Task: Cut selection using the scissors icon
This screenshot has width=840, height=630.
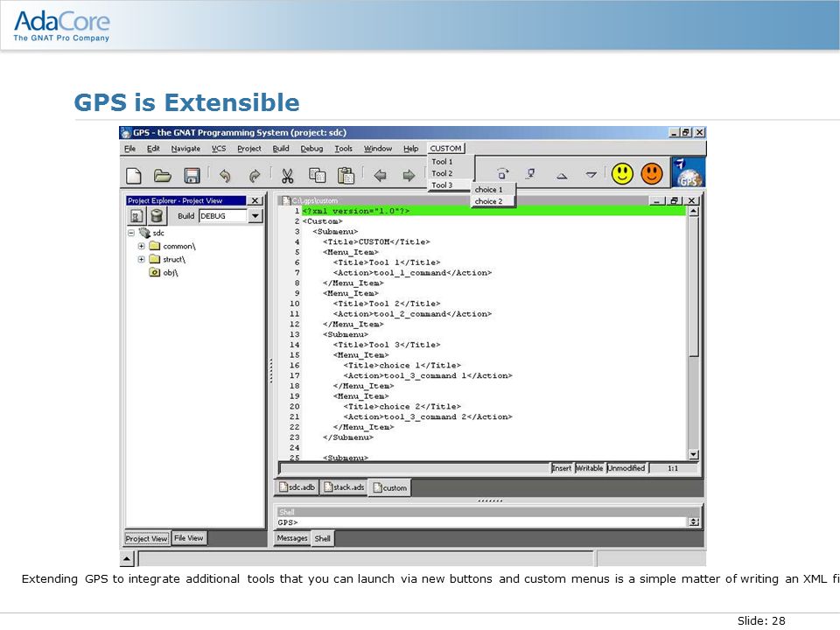Action: pos(288,176)
